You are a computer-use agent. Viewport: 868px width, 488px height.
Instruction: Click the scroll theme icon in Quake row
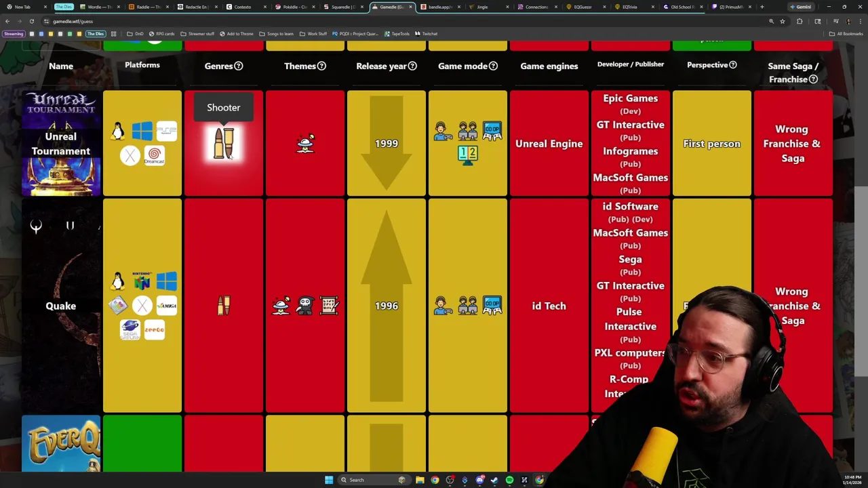(330, 306)
